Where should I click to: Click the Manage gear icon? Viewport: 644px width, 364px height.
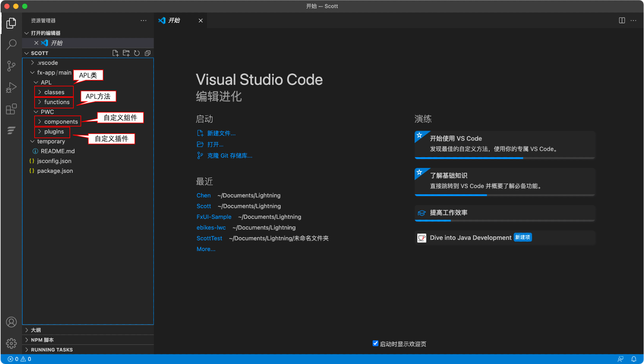point(11,343)
